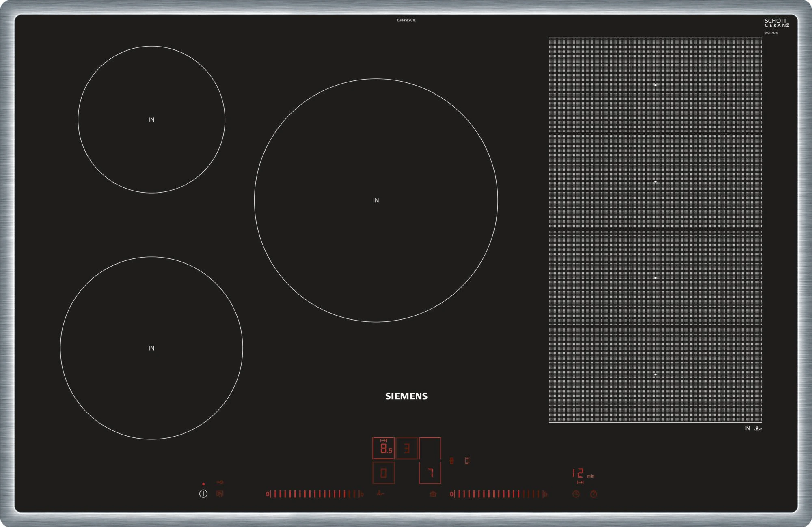
Task: Tap boost 'b' on right slider
Action: [546, 494]
